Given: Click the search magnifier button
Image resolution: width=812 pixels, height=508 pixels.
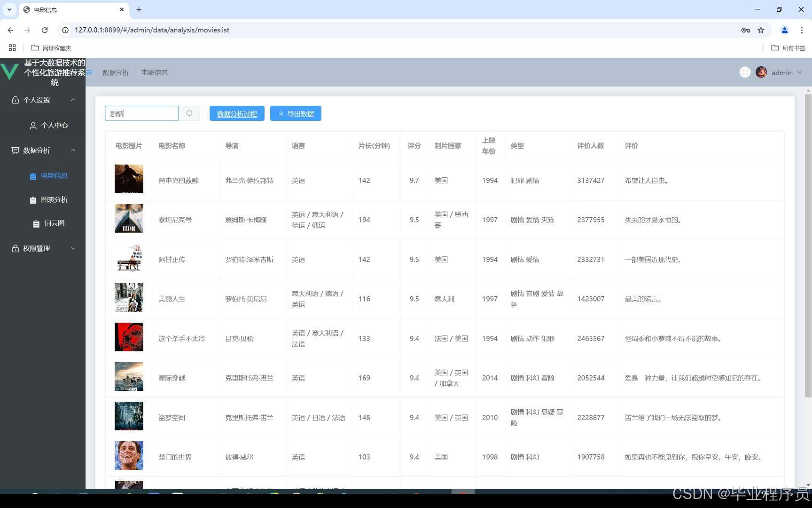Looking at the screenshot, I should tap(189, 113).
